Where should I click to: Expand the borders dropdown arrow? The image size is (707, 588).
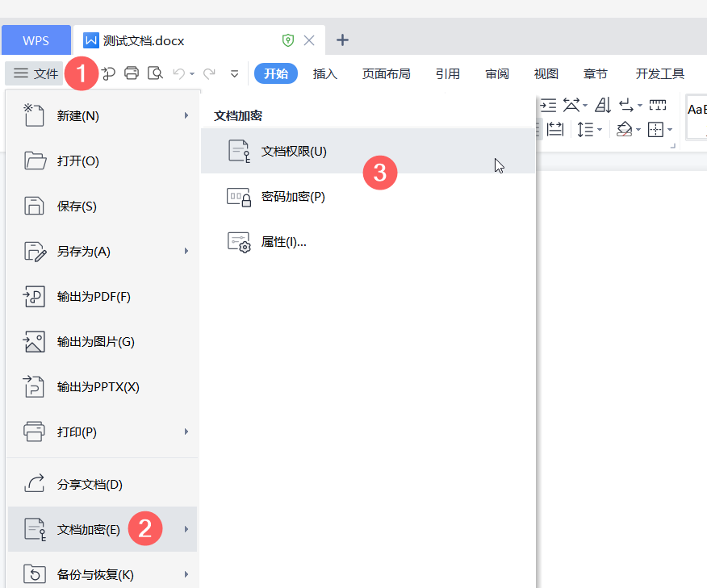pos(670,130)
